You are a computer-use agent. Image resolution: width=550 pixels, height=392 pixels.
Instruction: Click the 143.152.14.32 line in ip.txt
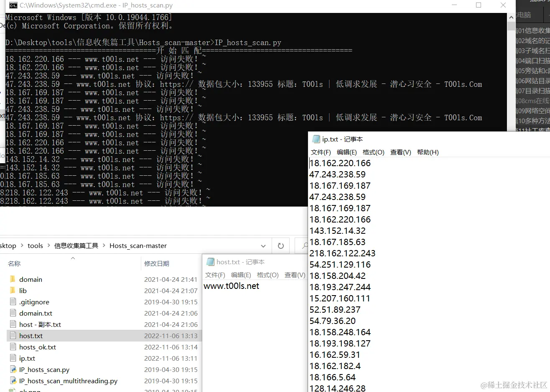tap(337, 231)
